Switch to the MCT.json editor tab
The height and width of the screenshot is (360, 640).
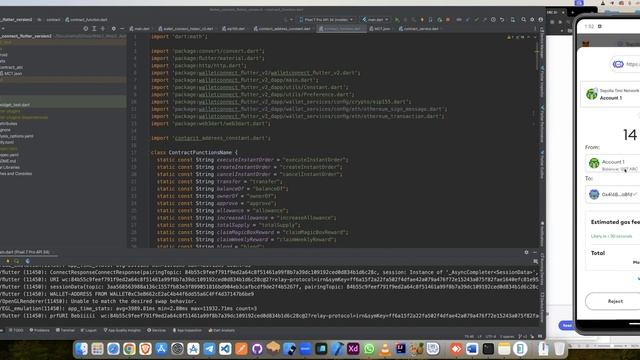pos(381,29)
